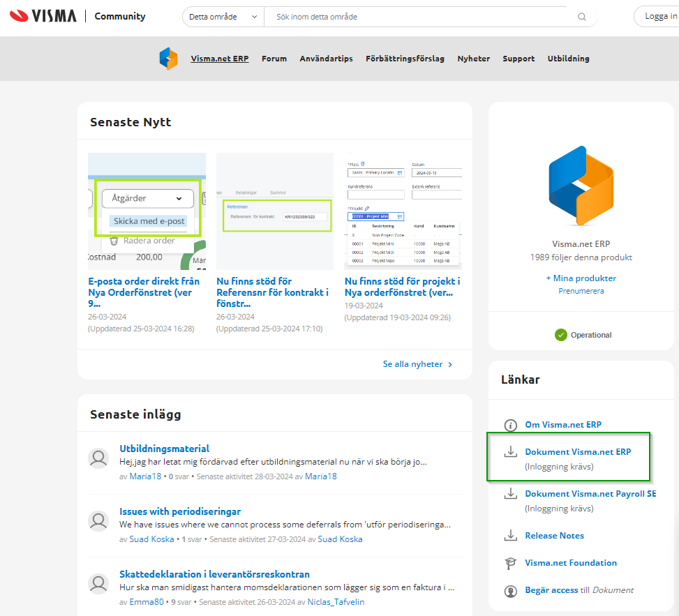Open the Emma80 profile link
This screenshot has width=679, height=616.
[147, 602]
